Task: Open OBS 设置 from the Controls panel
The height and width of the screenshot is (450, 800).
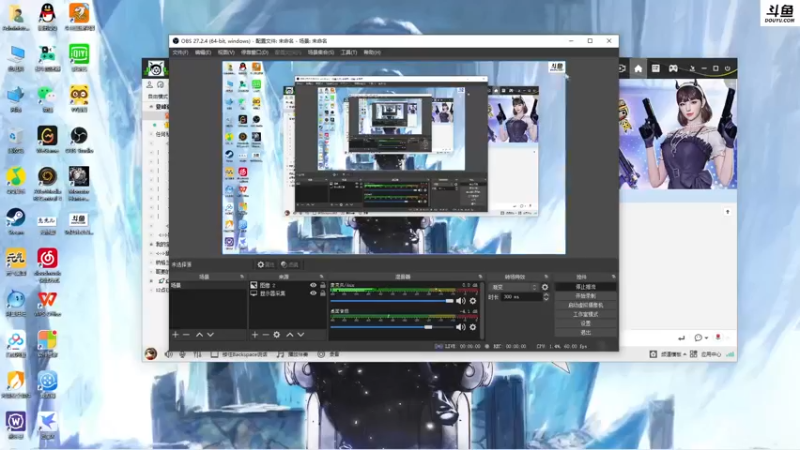Action: tap(586, 323)
